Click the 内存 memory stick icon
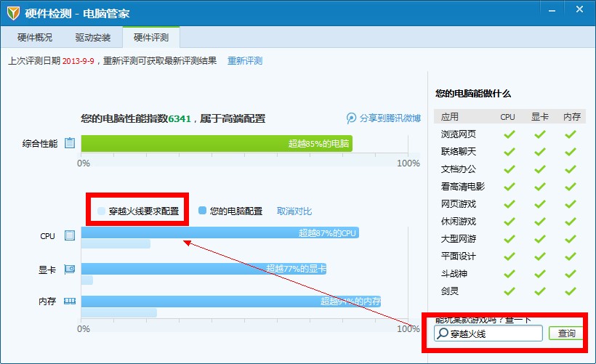Screen dimensions: 596x364 pyautogui.click(x=70, y=302)
